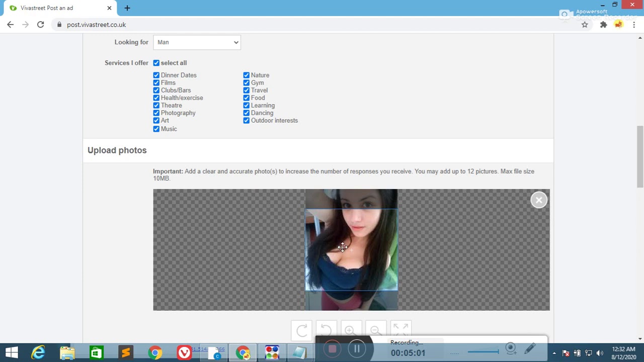Screen dimensions: 644x362
Task: Open the pencil annotation tool in recorder
Action: [530, 348]
